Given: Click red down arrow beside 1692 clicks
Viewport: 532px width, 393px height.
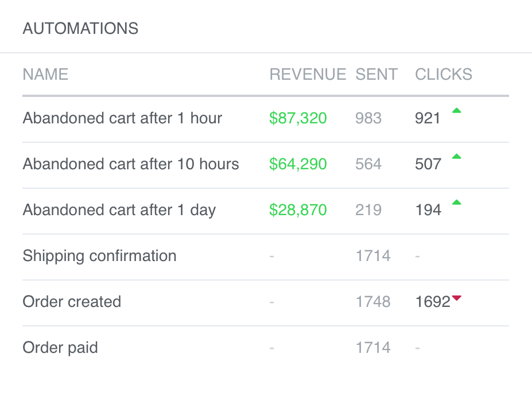Looking at the screenshot, I should (x=456, y=298).
